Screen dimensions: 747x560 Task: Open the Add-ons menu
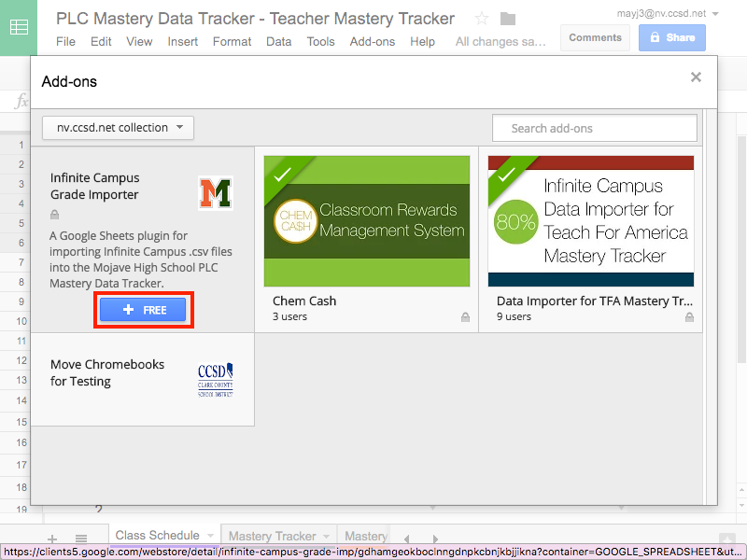372,42
